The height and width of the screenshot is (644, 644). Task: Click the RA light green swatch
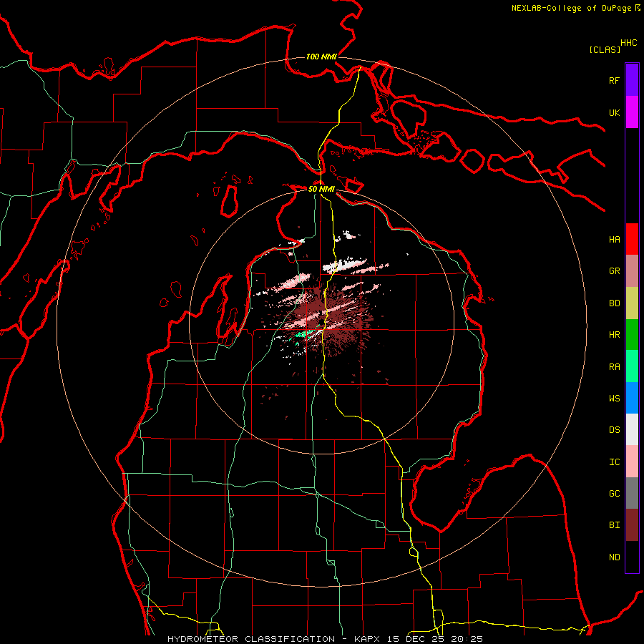coord(632,366)
